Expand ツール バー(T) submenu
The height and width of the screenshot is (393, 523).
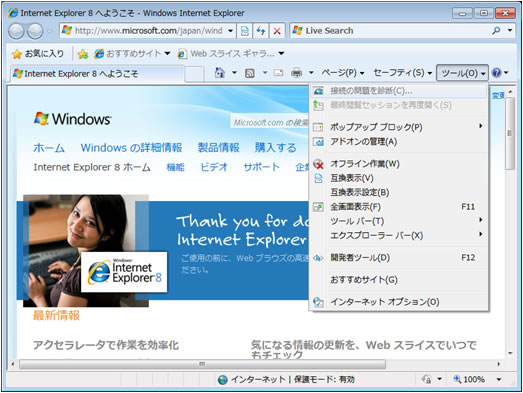399,221
